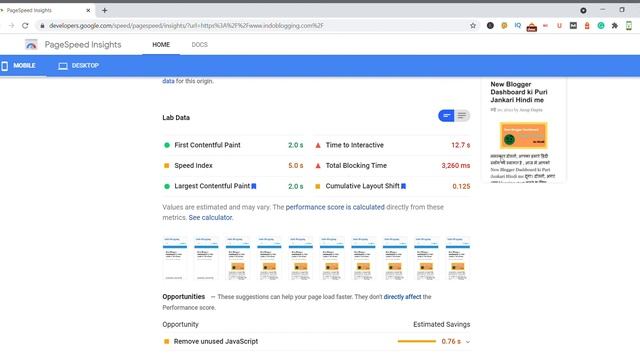Click the green circular extension icon

pyautogui.click(x=601, y=26)
